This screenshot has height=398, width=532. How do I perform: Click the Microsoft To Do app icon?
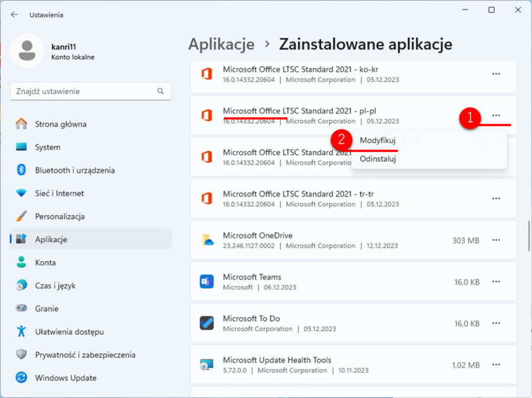(207, 323)
